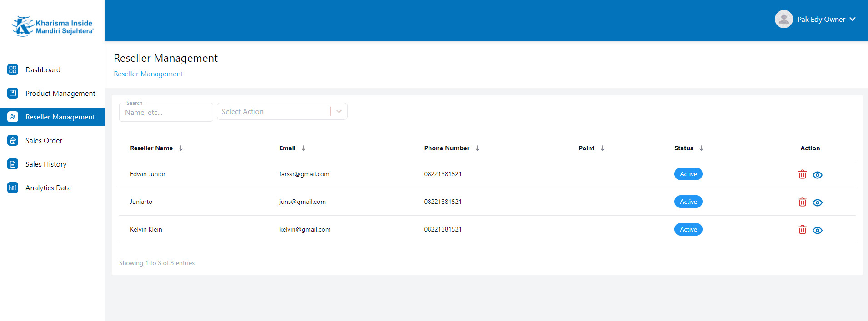Click the Select Action chevron arrow
Screen dimensions: 868x321
339,111
